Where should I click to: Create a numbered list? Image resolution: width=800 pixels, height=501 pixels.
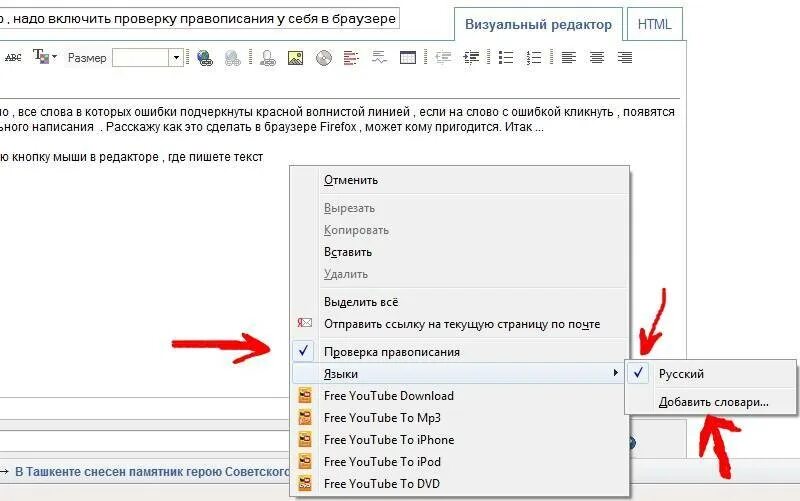[x=534, y=58]
